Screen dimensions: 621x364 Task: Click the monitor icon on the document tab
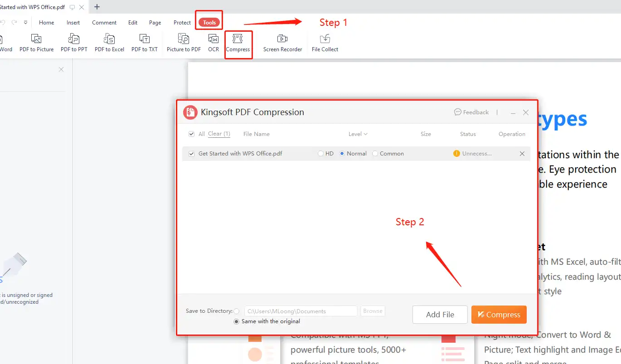72,7
